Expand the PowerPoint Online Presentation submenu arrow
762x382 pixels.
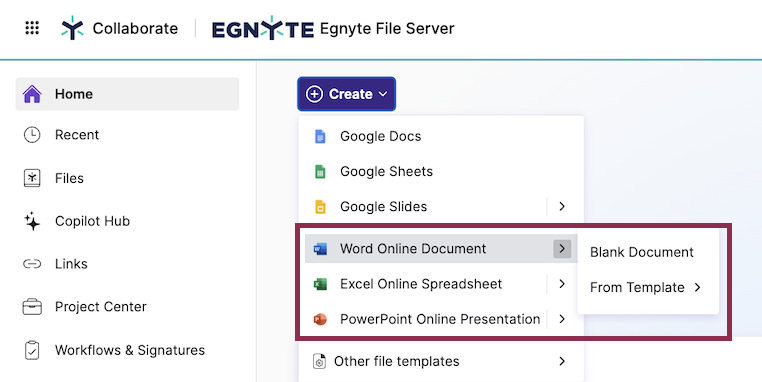click(x=562, y=319)
